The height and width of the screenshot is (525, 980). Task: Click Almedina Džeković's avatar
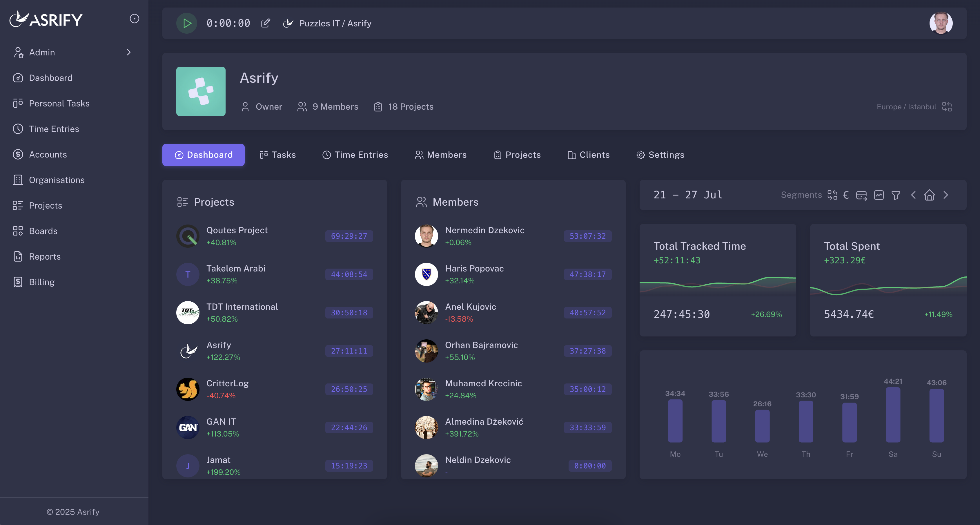click(x=426, y=427)
